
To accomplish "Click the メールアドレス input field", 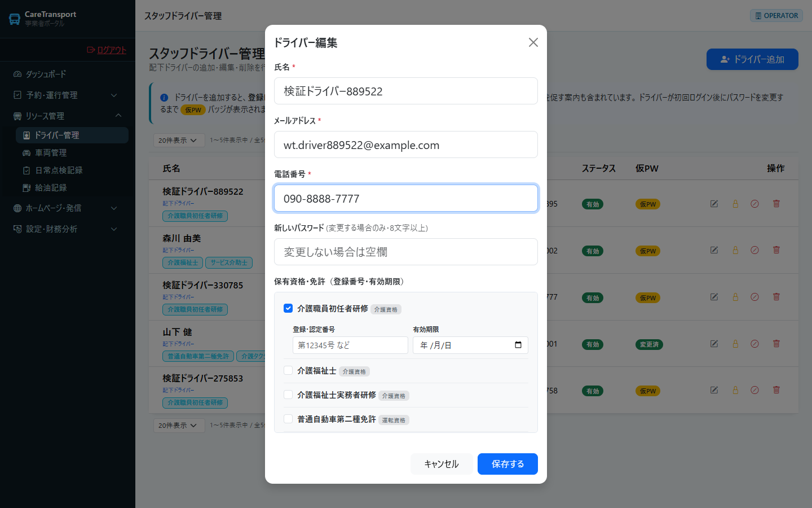I will pyautogui.click(x=406, y=144).
